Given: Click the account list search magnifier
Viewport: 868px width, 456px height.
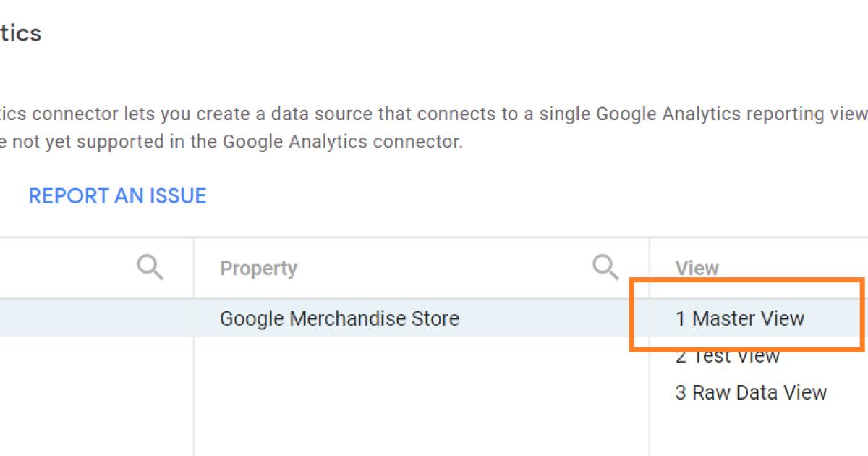Looking at the screenshot, I should pyautogui.click(x=150, y=267).
